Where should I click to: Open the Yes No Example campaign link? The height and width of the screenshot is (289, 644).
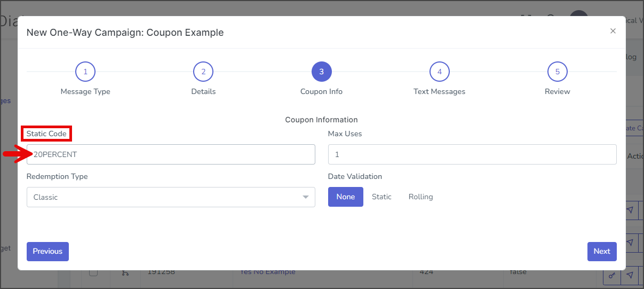tap(267, 272)
